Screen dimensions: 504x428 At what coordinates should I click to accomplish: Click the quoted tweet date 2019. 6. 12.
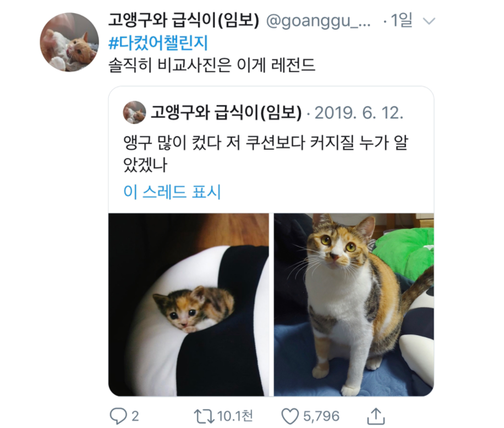pos(359,113)
